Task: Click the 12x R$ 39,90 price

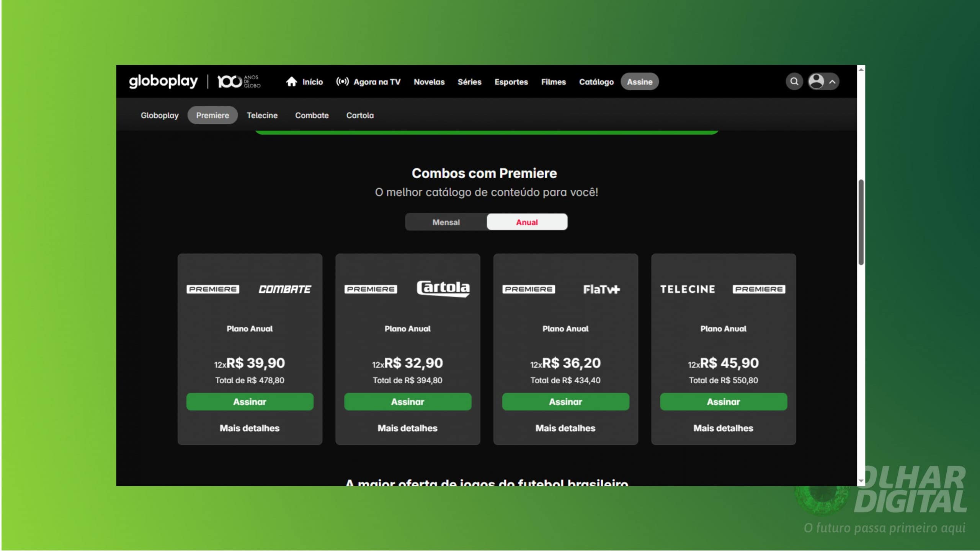Action: (250, 363)
